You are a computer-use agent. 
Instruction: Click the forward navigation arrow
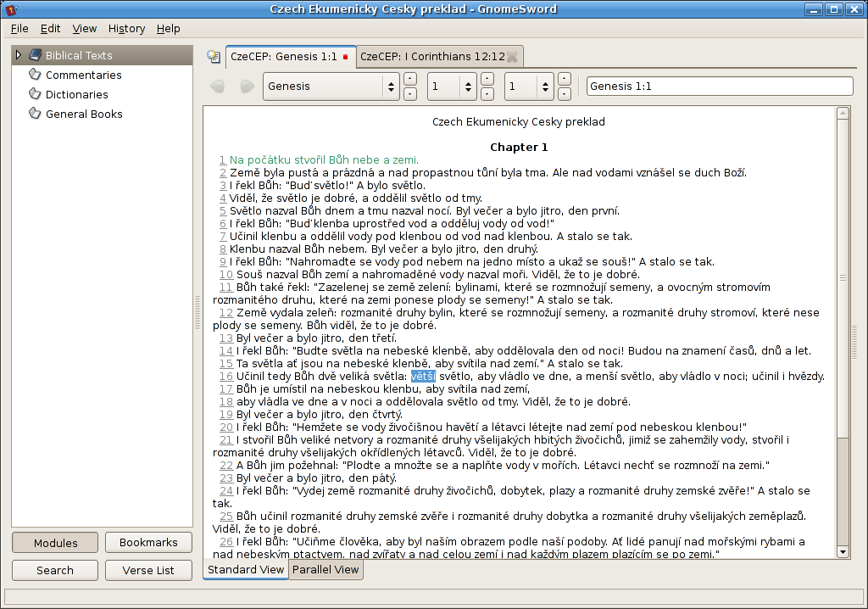tap(247, 87)
